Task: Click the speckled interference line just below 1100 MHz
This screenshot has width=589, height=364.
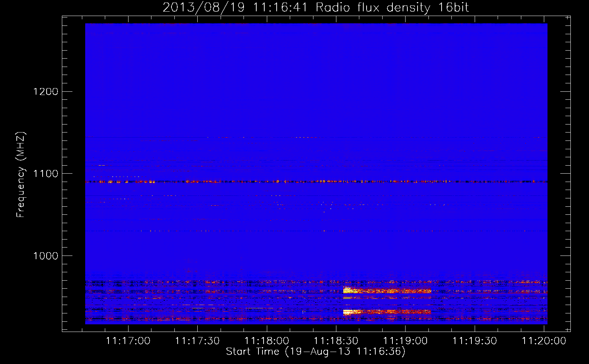Action: (x=316, y=181)
